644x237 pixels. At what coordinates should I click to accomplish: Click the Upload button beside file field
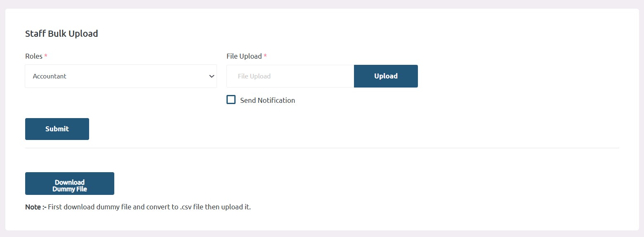(x=386, y=76)
